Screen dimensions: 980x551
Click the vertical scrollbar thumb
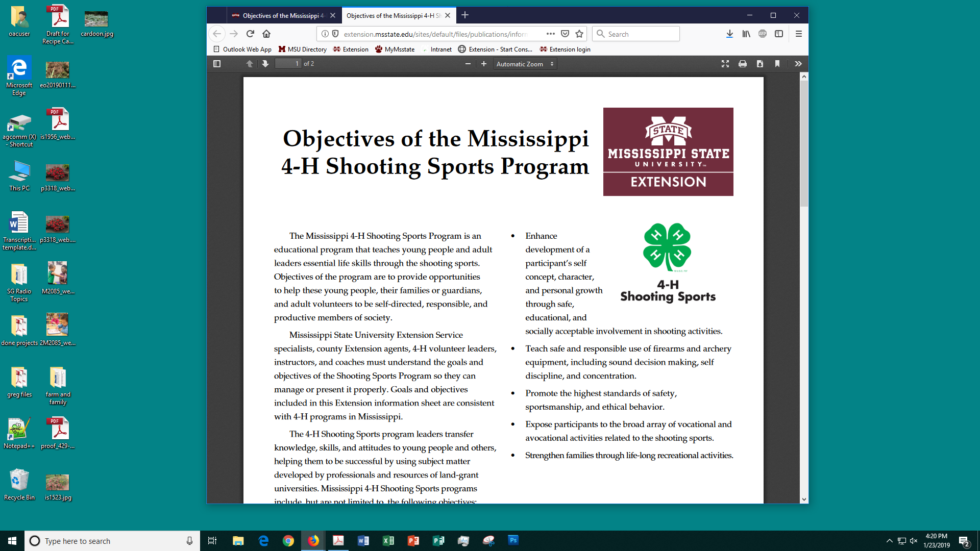(x=804, y=144)
